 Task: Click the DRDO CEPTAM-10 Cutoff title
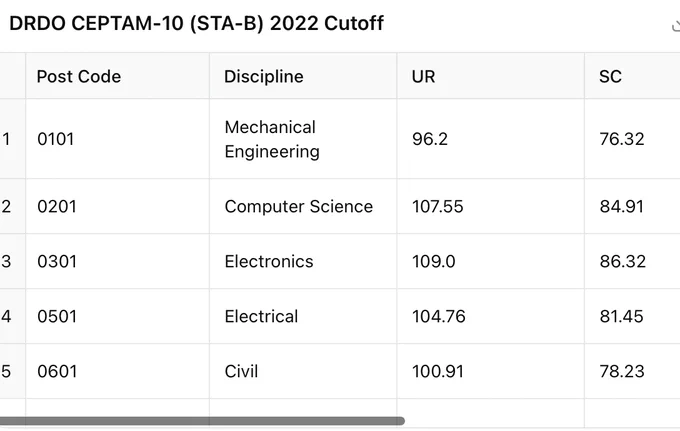pyautogui.click(x=196, y=23)
